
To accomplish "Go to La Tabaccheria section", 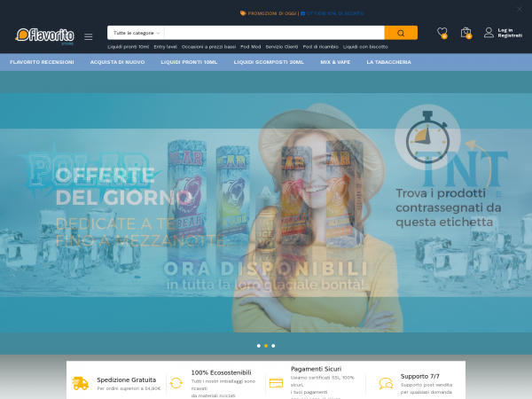I will (388, 62).
